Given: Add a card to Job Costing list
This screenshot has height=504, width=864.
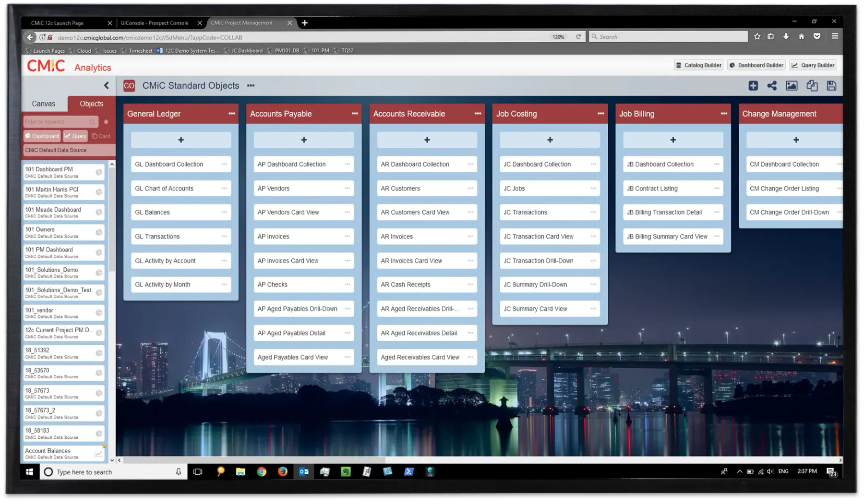Looking at the screenshot, I should (x=550, y=140).
